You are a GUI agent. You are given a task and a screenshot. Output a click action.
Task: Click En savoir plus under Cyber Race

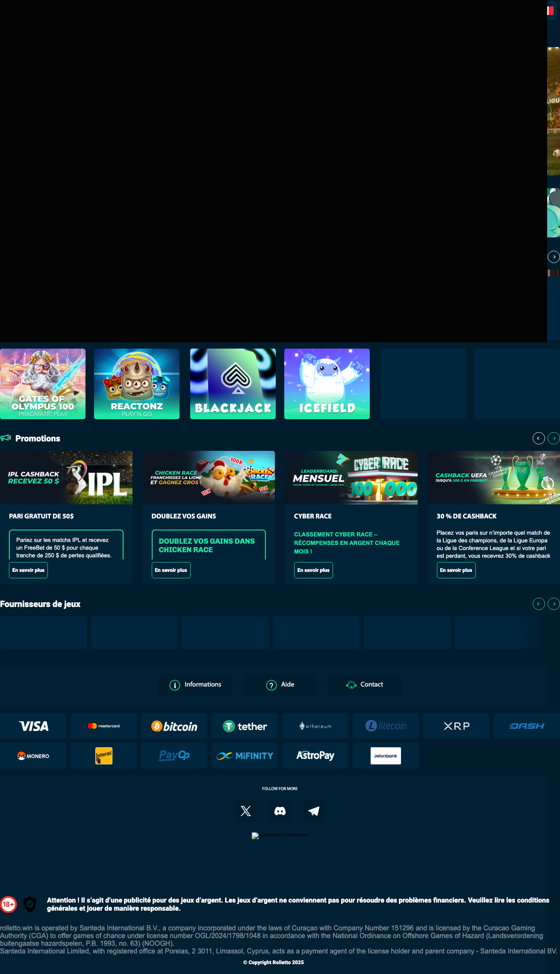click(x=313, y=570)
